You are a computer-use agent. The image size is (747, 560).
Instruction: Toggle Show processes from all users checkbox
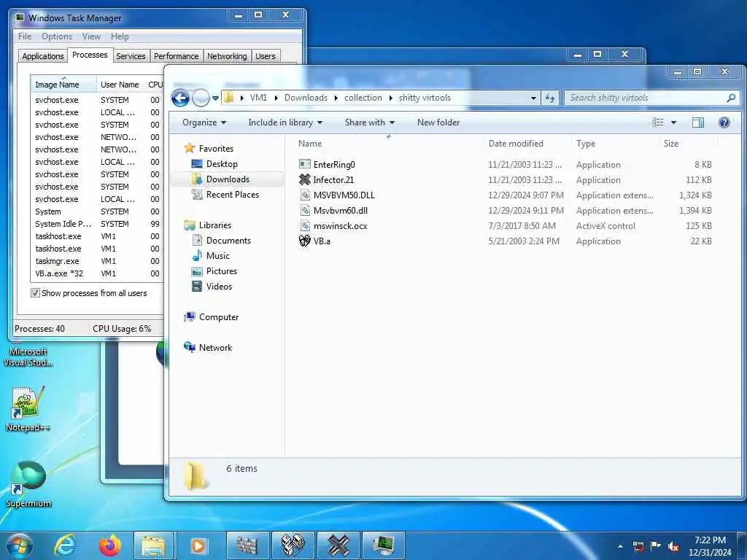(35, 293)
